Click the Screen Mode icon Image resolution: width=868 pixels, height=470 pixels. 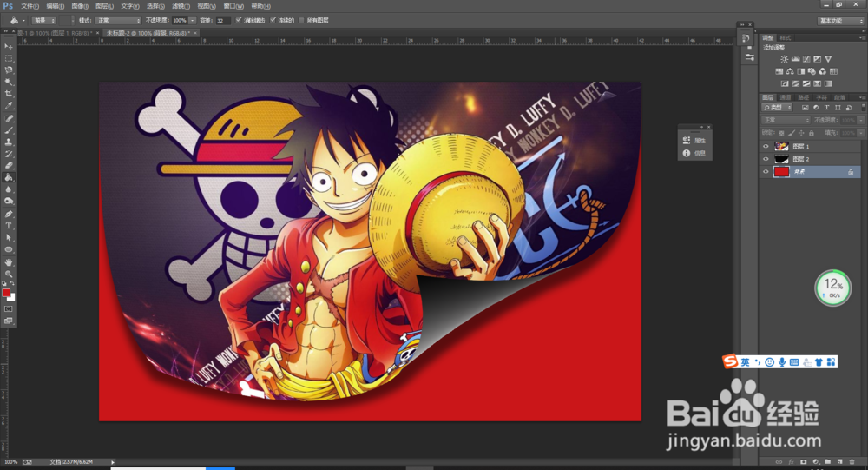(x=9, y=321)
